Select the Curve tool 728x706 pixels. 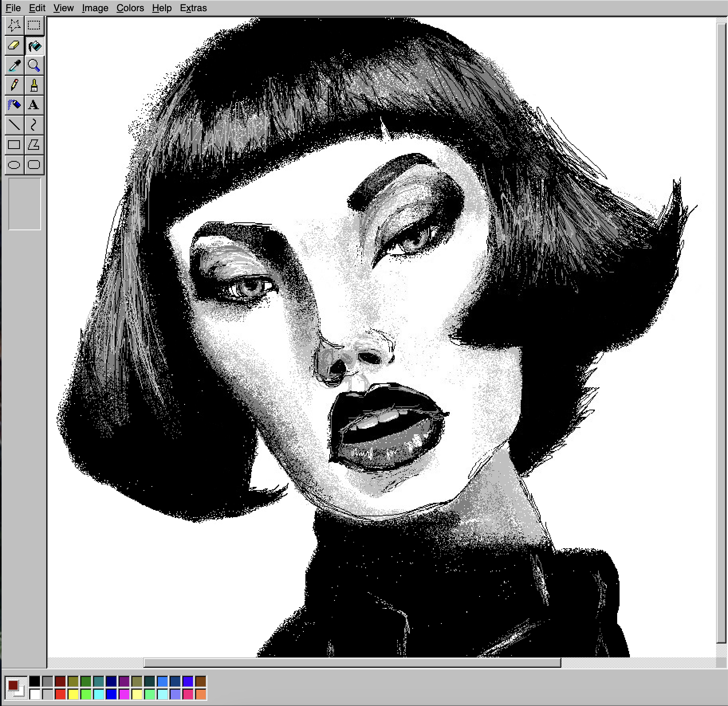point(34,125)
